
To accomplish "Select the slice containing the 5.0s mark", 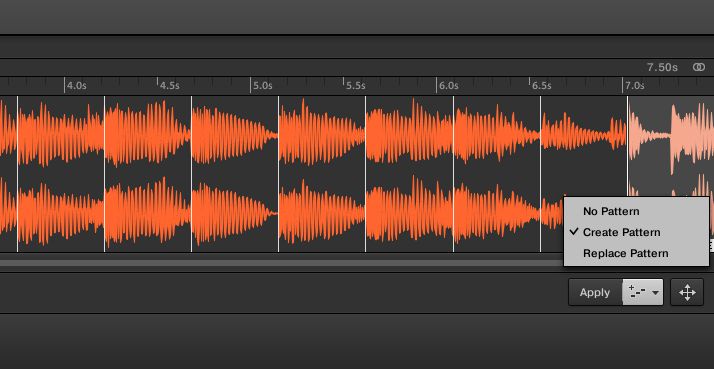I will (235, 173).
